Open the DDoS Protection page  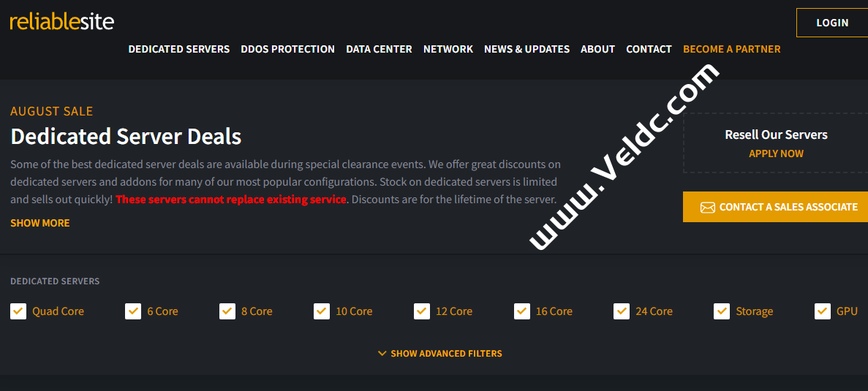pyautogui.click(x=288, y=49)
